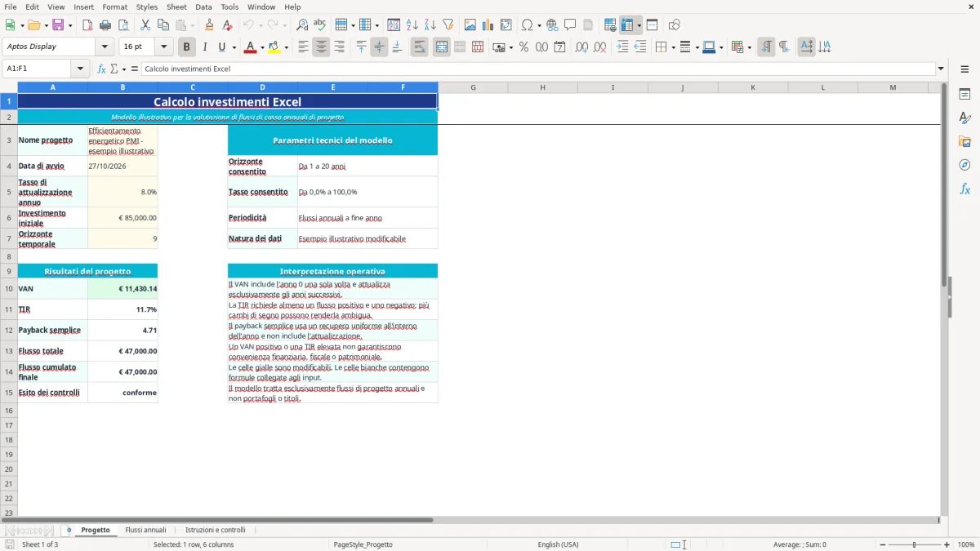
Task: Activate the Clone Formatting paintbrush
Action: (209, 25)
